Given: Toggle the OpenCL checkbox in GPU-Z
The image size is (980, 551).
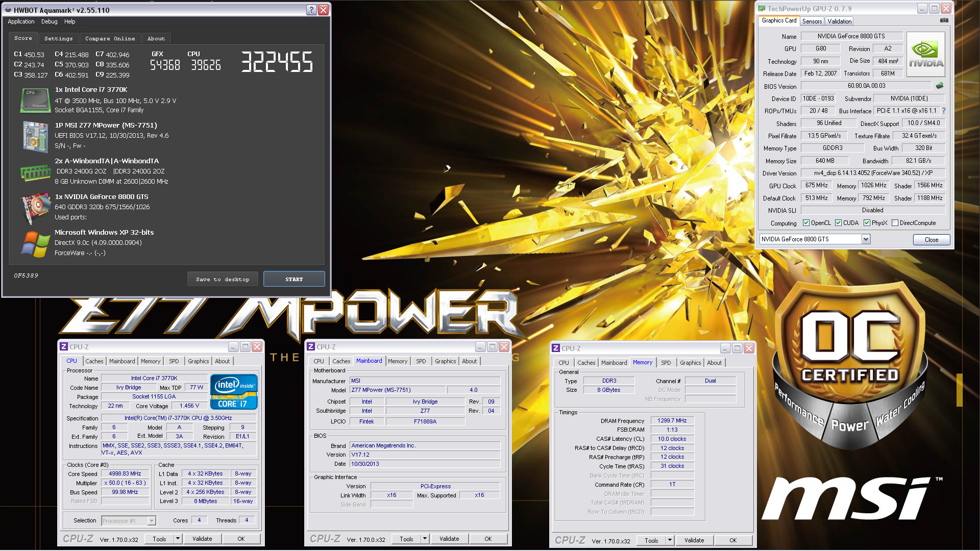Looking at the screenshot, I should click(x=806, y=223).
